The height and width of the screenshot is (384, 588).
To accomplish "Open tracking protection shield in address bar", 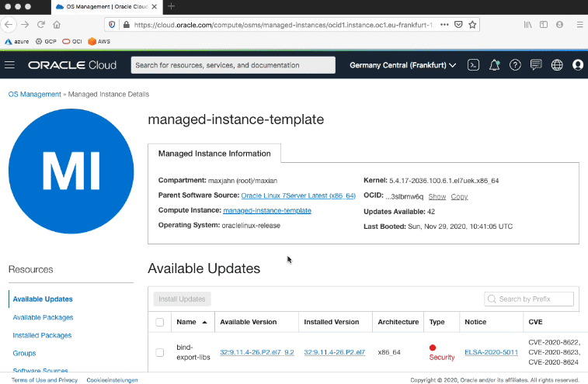I will [x=112, y=25].
